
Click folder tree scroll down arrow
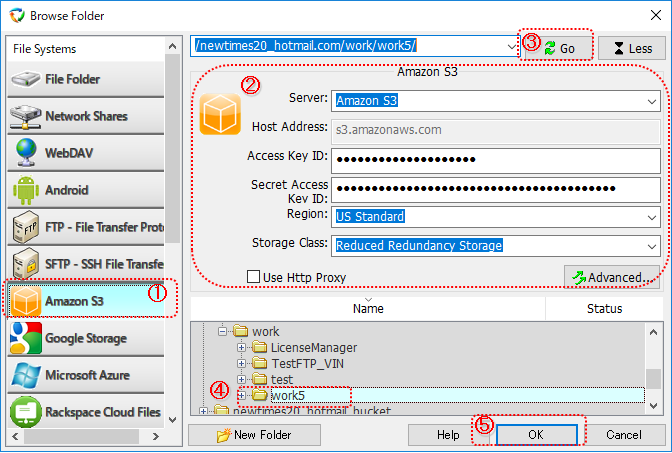coord(653,405)
